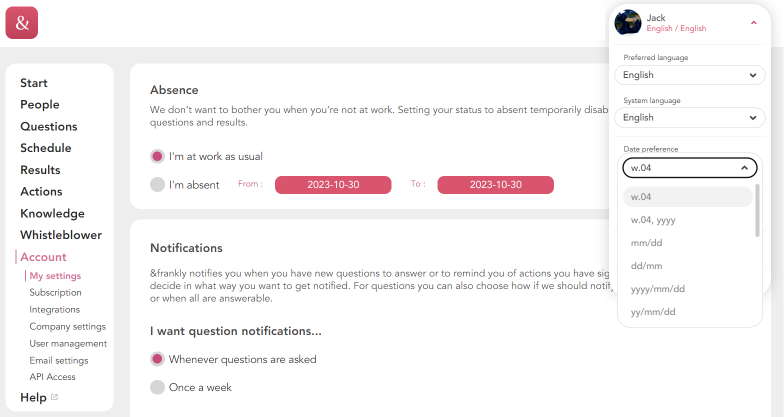Select "w.04, yyyy" date format
Image resolution: width=784 pixels, height=417 pixels.
tap(651, 220)
